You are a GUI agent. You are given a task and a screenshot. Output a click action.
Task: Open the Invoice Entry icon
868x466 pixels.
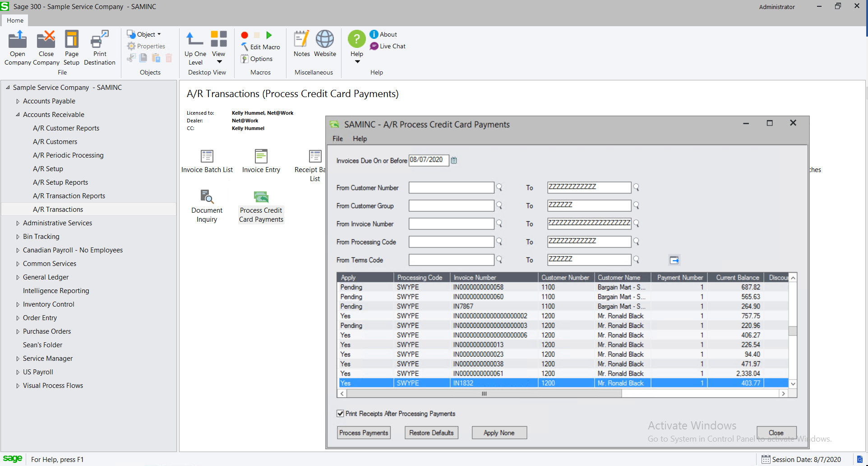pyautogui.click(x=261, y=161)
